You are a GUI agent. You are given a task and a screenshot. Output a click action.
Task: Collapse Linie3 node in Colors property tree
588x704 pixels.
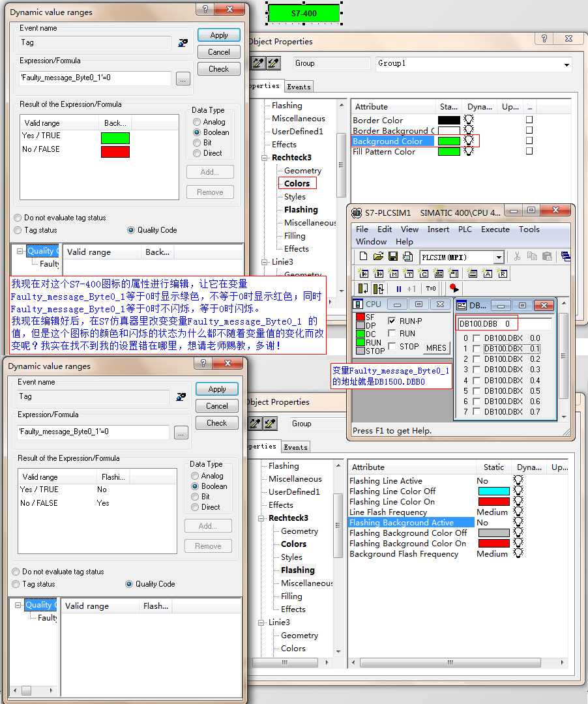(x=264, y=262)
